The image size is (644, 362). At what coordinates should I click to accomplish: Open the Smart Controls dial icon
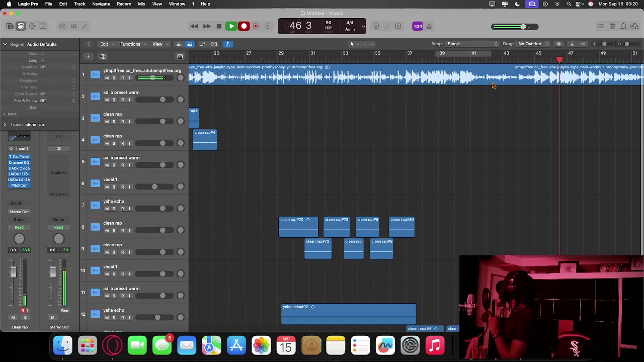click(x=62, y=26)
